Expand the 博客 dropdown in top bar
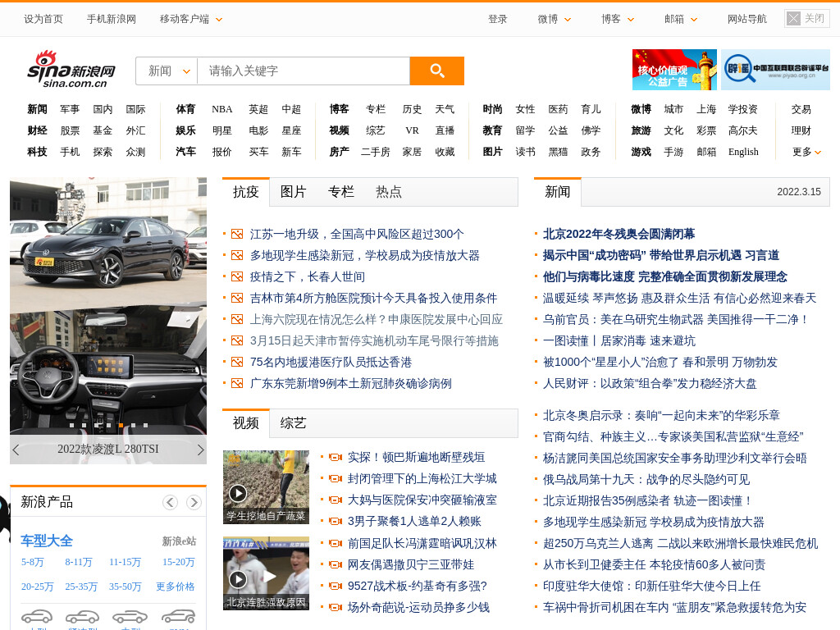Screen dimensions: 840x630 coord(618,20)
